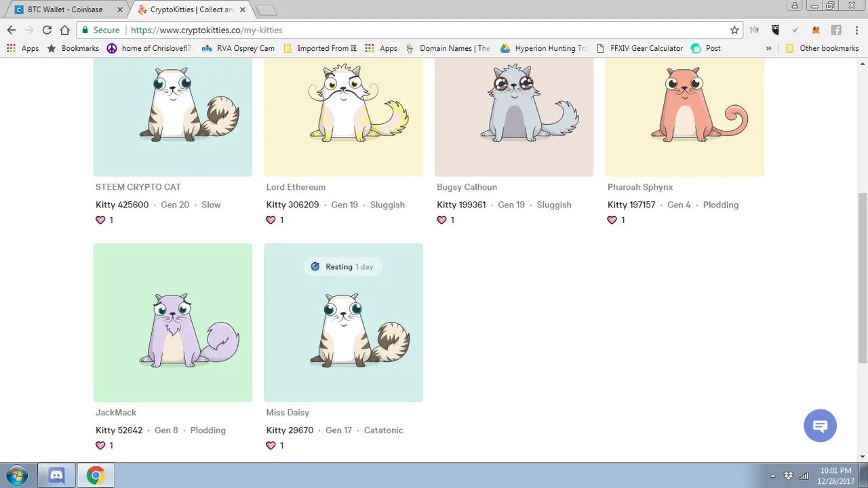Image resolution: width=868 pixels, height=488 pixels.
Task: Show hidden tray icons arrow
Action: (773, 475)
